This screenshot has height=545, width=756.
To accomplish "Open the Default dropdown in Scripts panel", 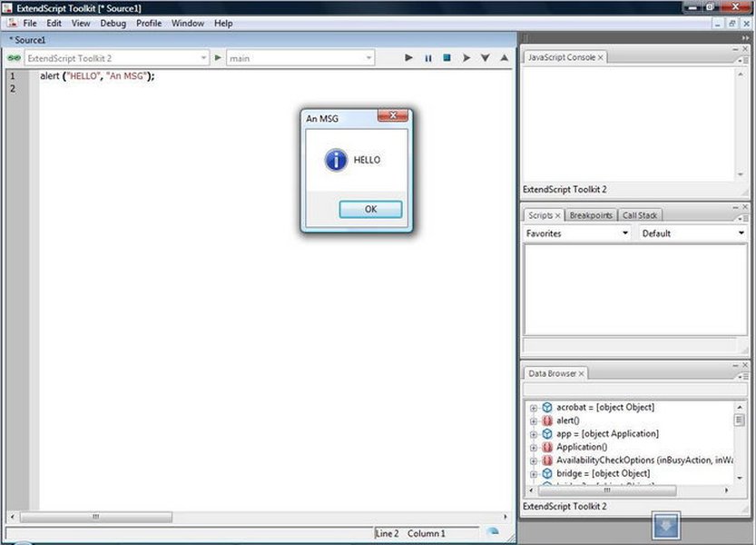I will pyautogui.click(x=692, y=233).
